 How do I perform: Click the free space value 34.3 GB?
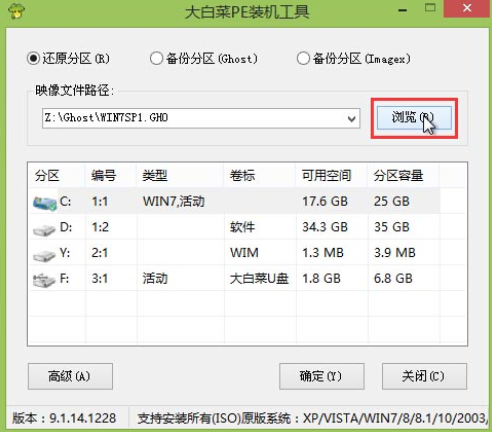point(325,227)
